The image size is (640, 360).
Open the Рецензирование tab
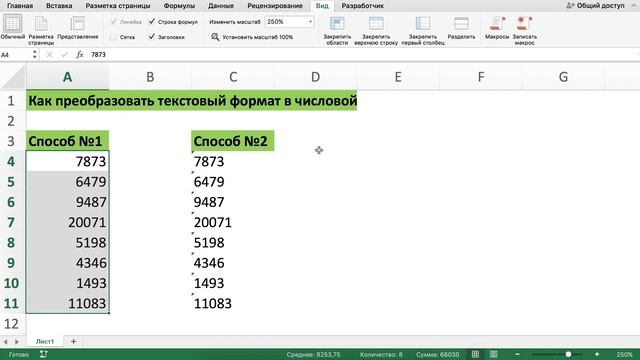coord(275,6)
